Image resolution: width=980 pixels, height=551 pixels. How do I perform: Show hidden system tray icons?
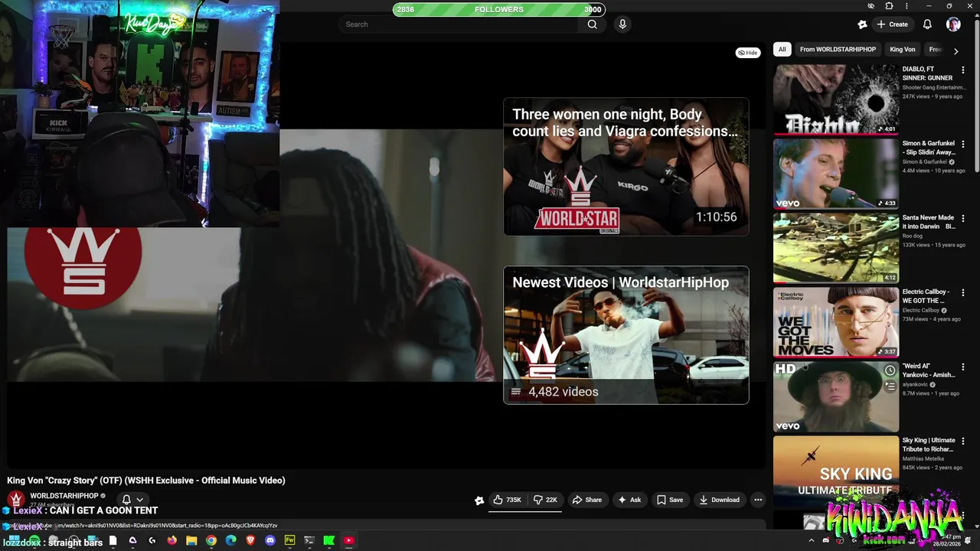[812, 540]
